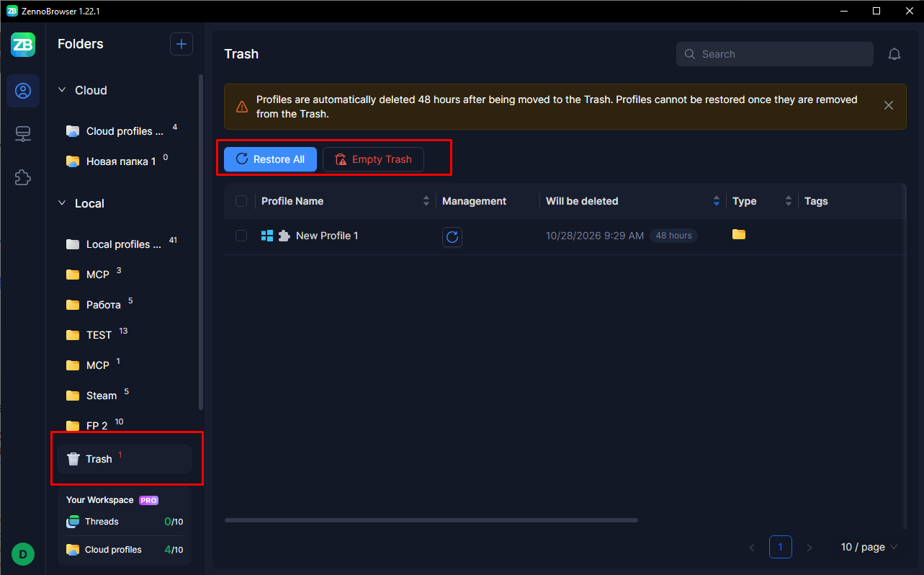The image size is (924, 575).
Task: Open the Extensions puzzle icon in left rail
Action: click(23, 177)
